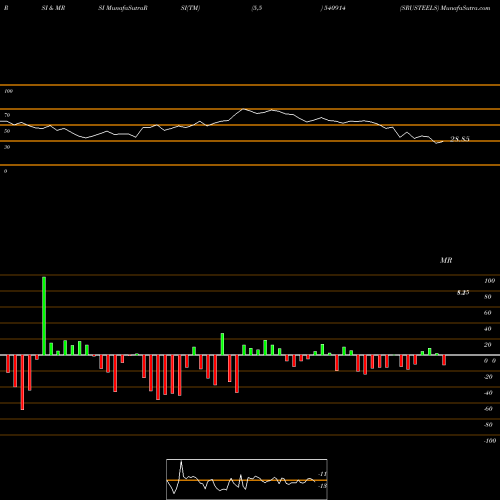Click the MR axis label '-80'

pos(488,425)
